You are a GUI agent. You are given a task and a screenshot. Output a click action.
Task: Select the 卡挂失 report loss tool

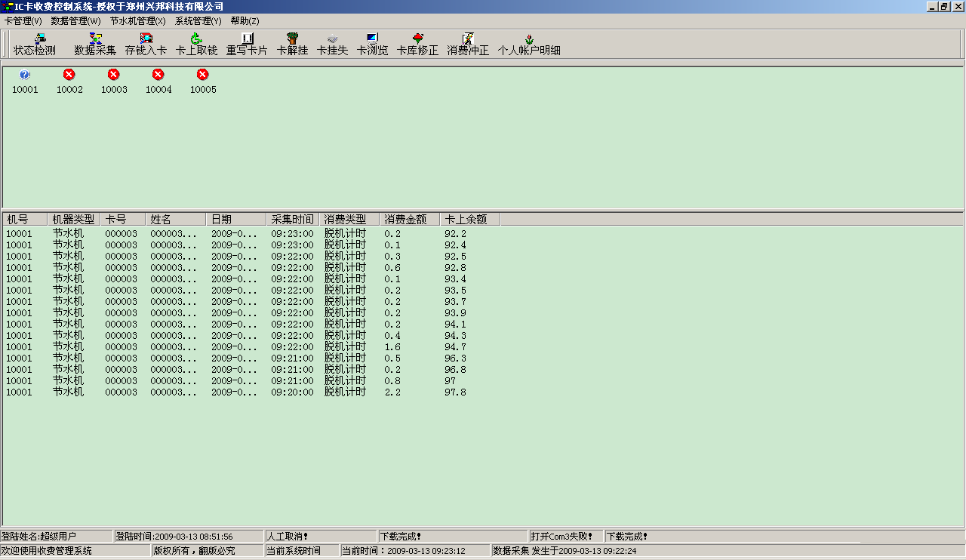coord(332,45)
